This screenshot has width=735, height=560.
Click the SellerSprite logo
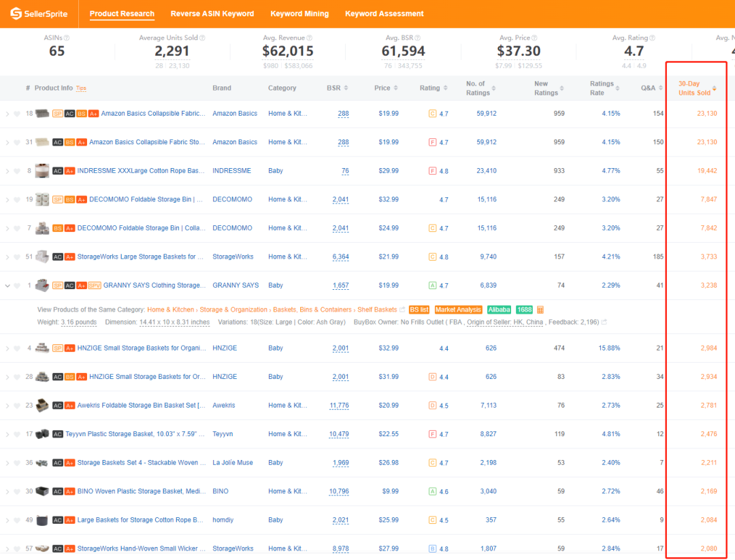[39, 14]
